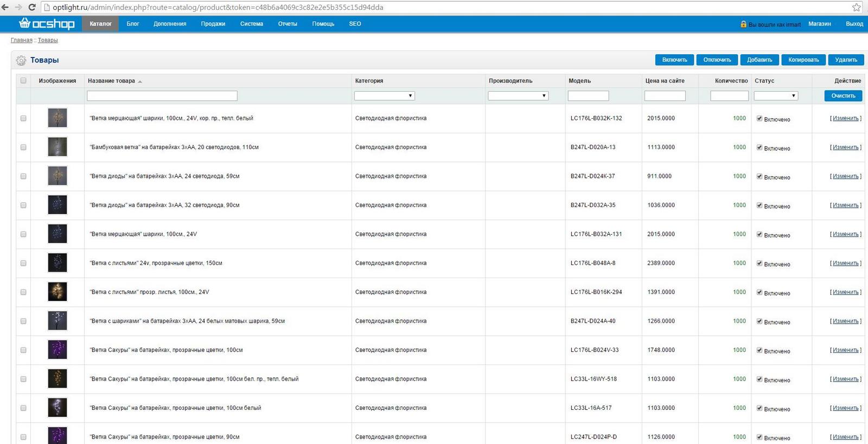This screenshot has height=444, width=868.
Task: Click the Главная breadcrumb link
Action: [22, 40]
